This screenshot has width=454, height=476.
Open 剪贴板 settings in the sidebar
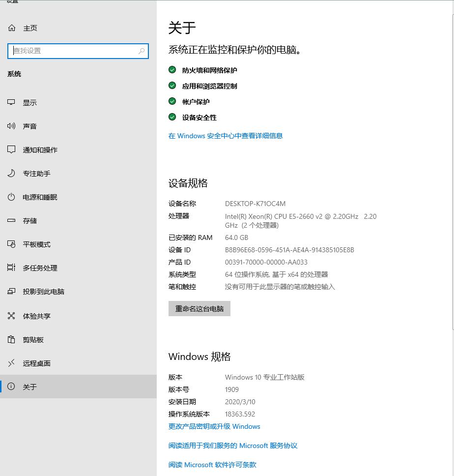(30, 339)
